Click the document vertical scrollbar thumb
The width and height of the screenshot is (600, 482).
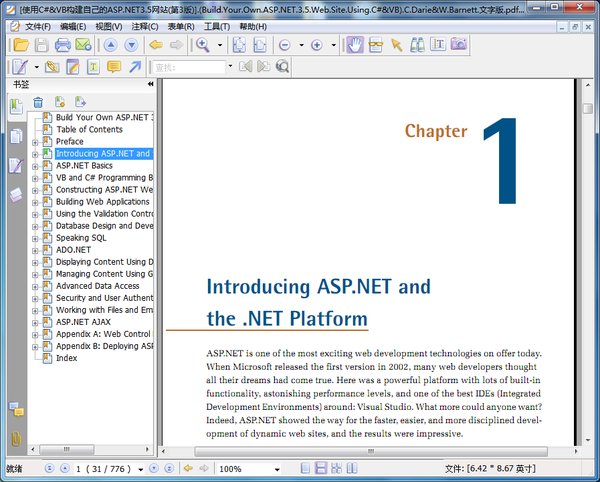point(588,108)
